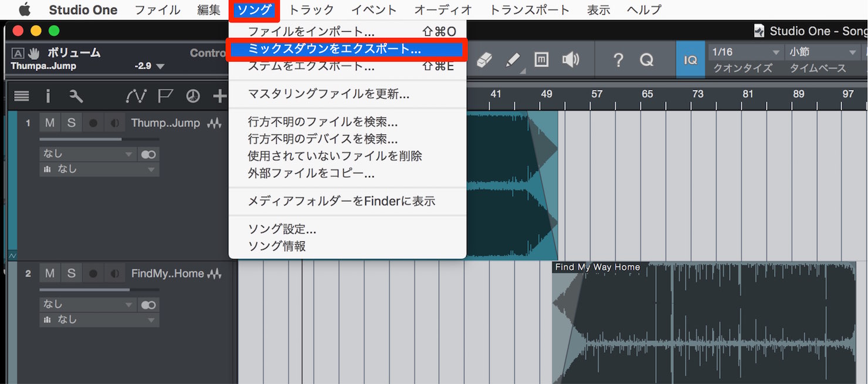Open track 2 layer なし dropdown with bars icon
The width and height of the screenshot is (868, 384).
coord(99,320)
